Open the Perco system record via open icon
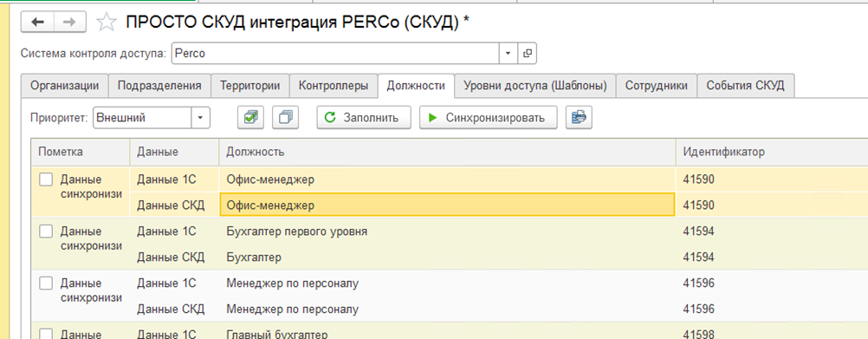Screen dimensions: 868x339 click(528, 53)
